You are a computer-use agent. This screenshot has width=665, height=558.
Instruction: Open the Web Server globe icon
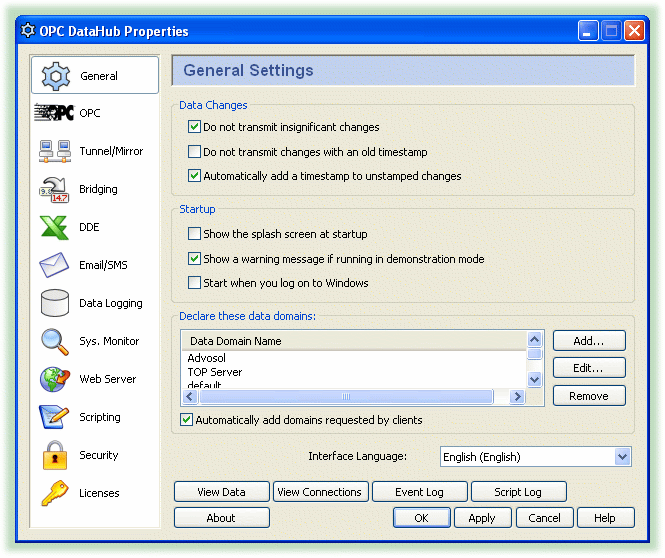click(x=55, y=379)
